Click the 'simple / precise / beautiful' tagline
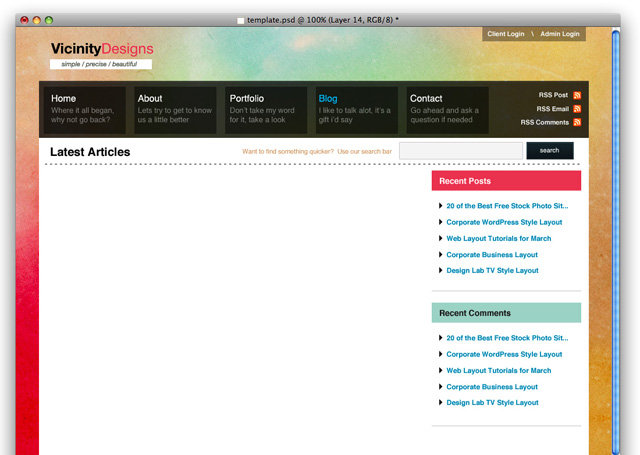The height and width of the screenshot is (455, 640). point(99,64)
